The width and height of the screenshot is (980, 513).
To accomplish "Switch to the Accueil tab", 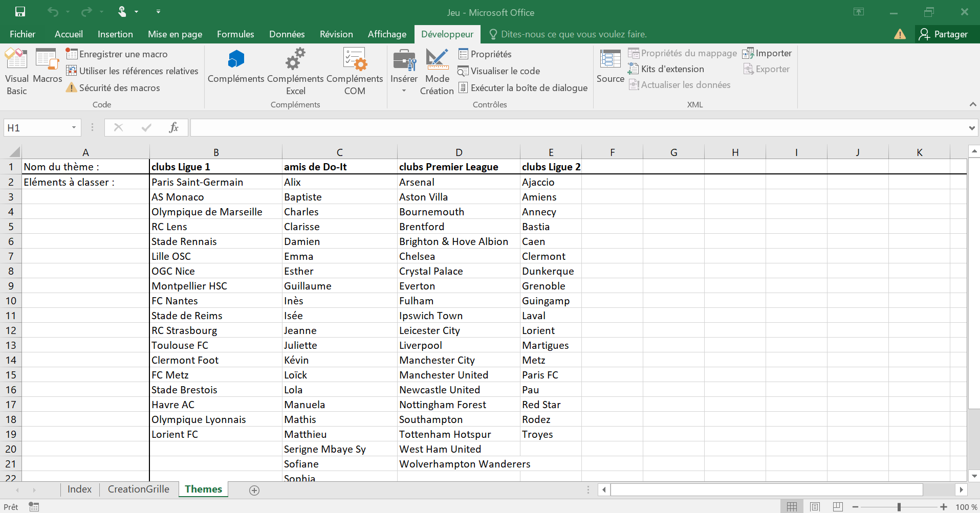I will tap(69, 34).
